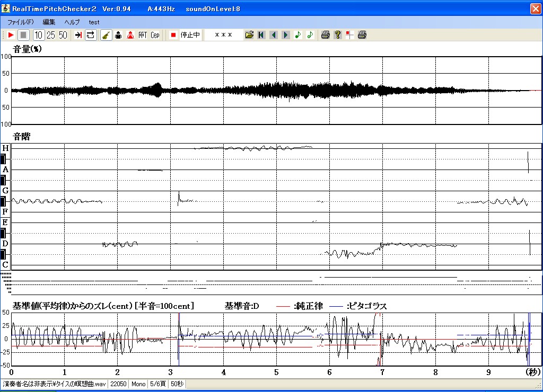Open help with the question mark icon
This screenshot has height=392, width=543.
pos(338,35)
